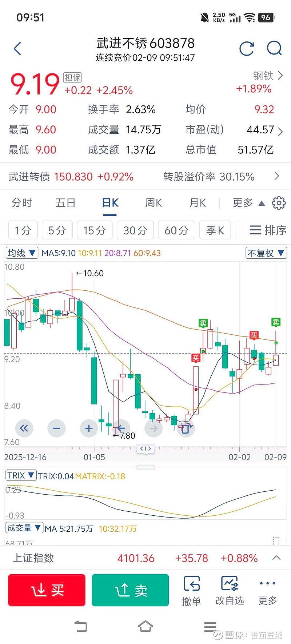Select the 15分 period button

[95, 230]
